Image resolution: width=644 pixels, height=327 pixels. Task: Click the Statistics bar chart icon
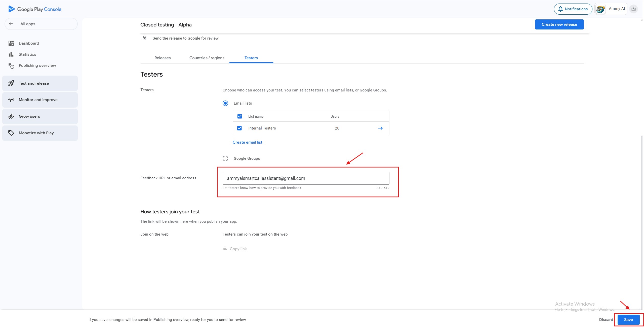click(11, 54)
